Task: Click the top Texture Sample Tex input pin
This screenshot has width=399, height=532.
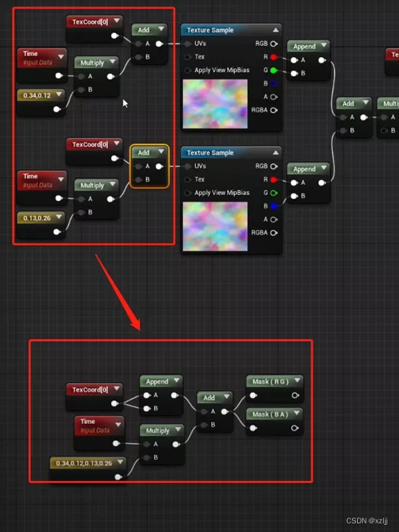Action: [188, 57]
